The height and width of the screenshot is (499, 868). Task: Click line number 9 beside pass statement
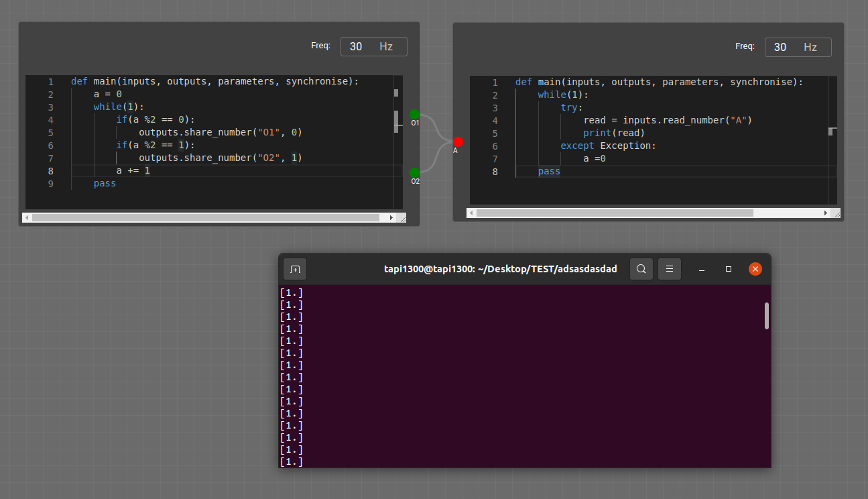click(50, 183)
